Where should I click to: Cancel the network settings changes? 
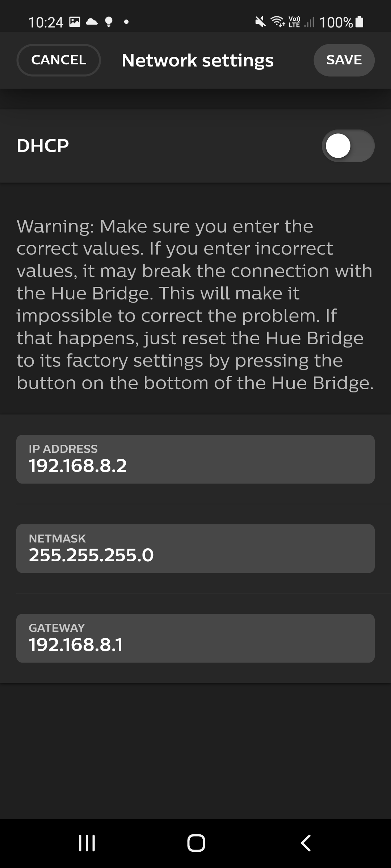tap(59, 60)
